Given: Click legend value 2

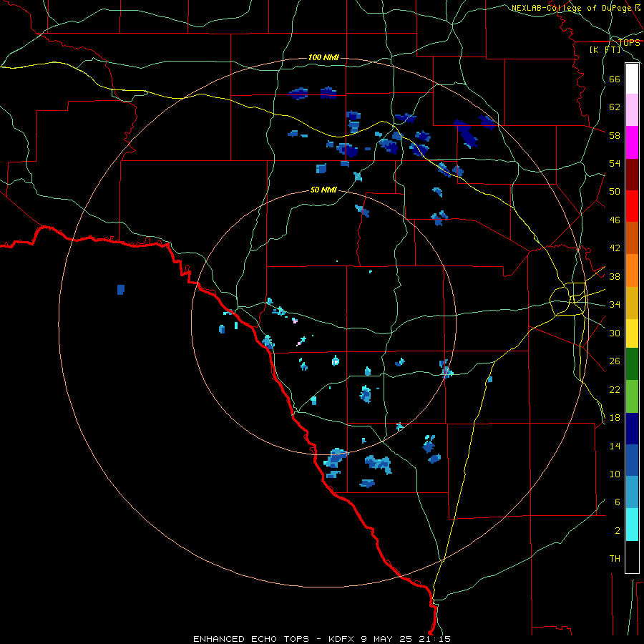Looking at the screenshot, I should (618, 531).
